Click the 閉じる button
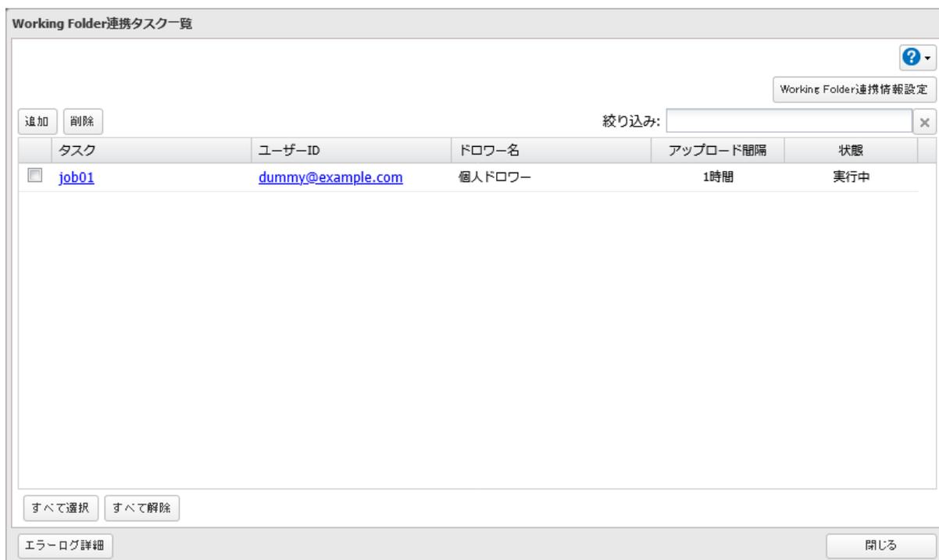Viewport: 939px width, 560px height. [x=880, y=544]
